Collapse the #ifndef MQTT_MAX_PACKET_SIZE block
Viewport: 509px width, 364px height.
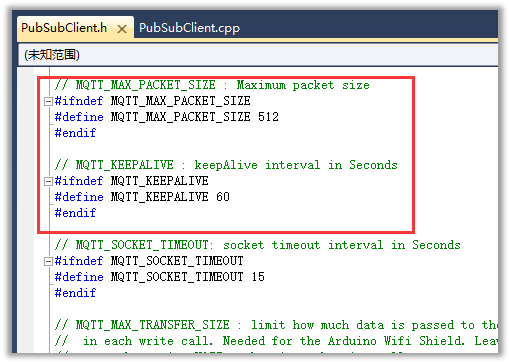(x=48, y=101)
